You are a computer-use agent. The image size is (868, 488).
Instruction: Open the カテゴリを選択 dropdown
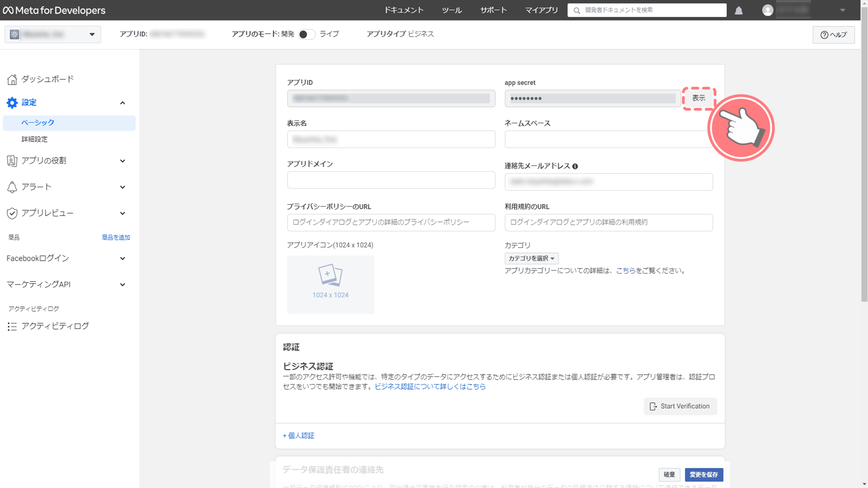(x=531, y=258)
